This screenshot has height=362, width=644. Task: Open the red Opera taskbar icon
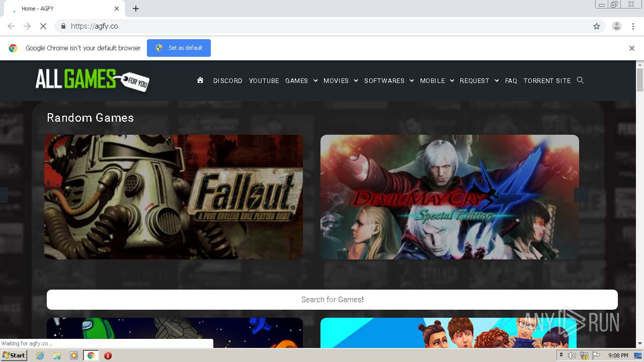pyautogui.click(x=108, y=355)
